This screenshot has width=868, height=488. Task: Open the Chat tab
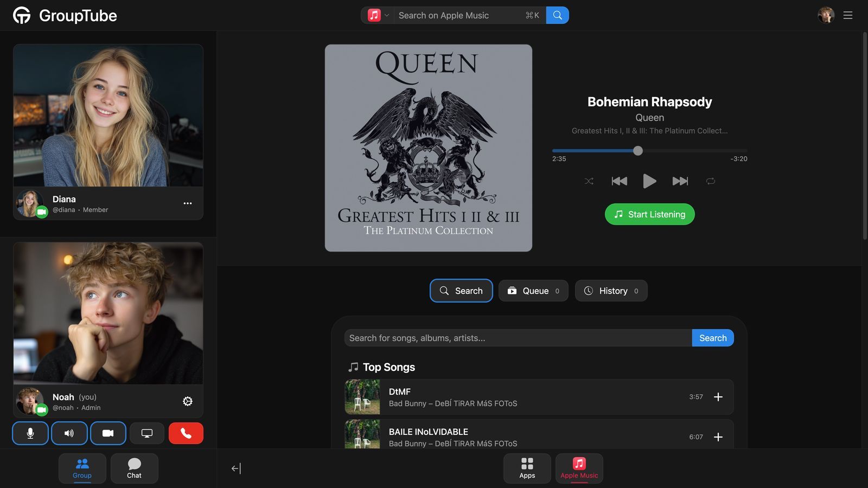coord(134,468)
